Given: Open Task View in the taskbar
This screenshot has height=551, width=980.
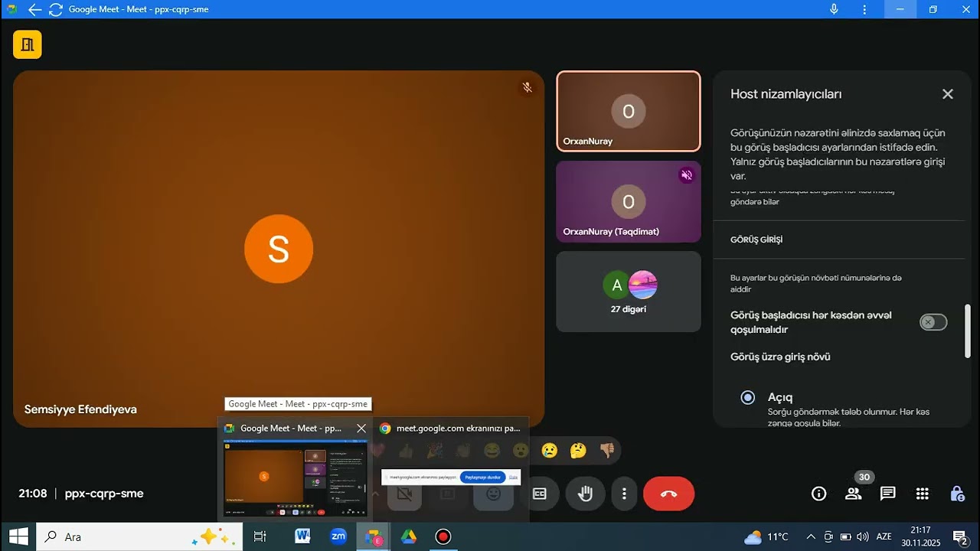Looking at the screenshot, I should point(260,536).
